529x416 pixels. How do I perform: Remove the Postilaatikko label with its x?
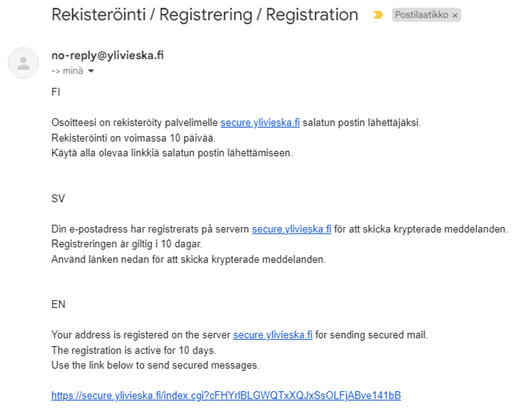[455, 15]
